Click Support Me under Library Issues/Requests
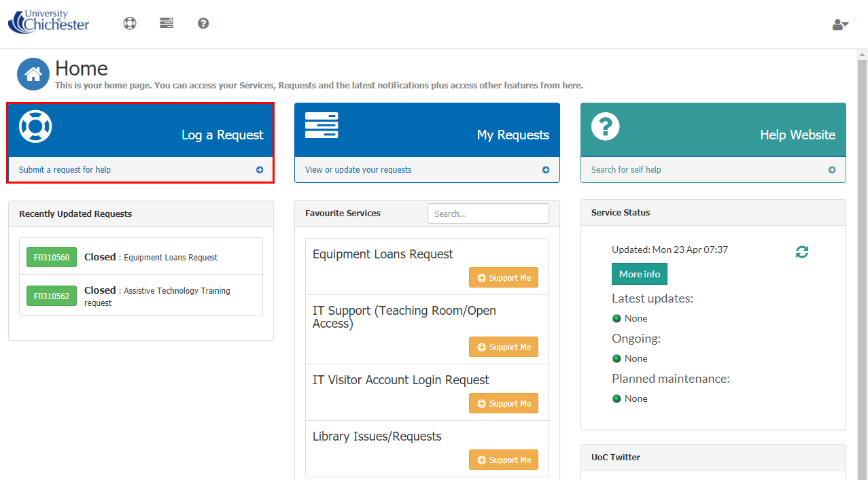868x480 pixels. pos(503,460)
